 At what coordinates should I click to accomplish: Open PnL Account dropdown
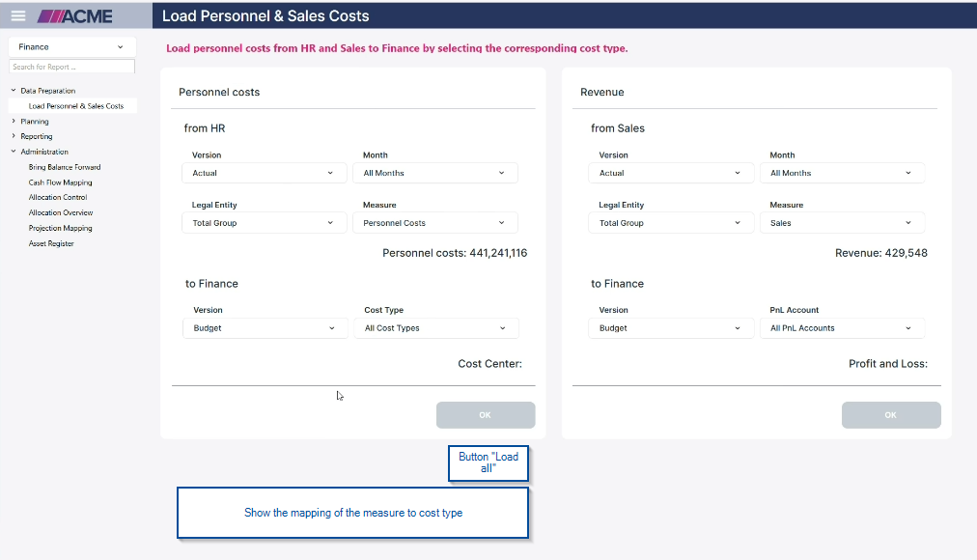click(842, 328)
